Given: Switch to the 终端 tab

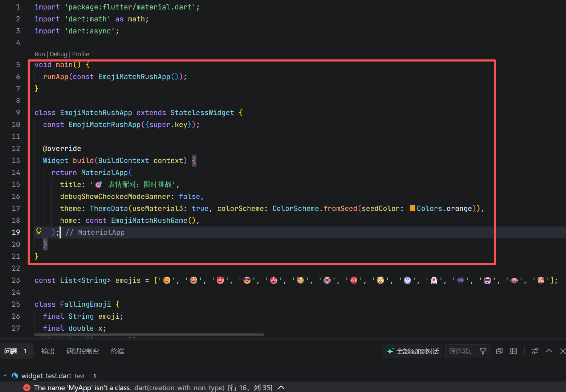Looking at the screenshot, I should pyautogui.click(x=118, y=351).
